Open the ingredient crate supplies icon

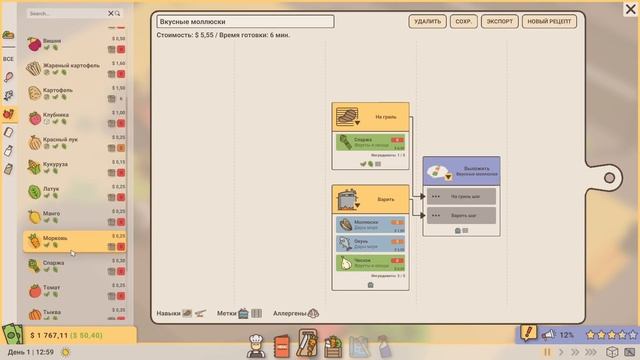point(333,347)
